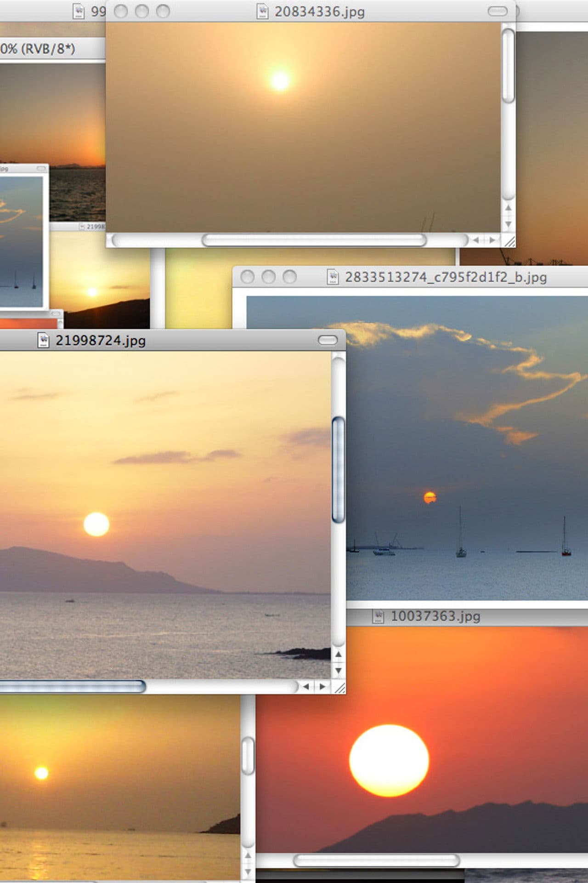
Task: Click vertical scrollbar thumb in 21998724.jpg window
Action: pyautogui.click(x=339, y=470)
